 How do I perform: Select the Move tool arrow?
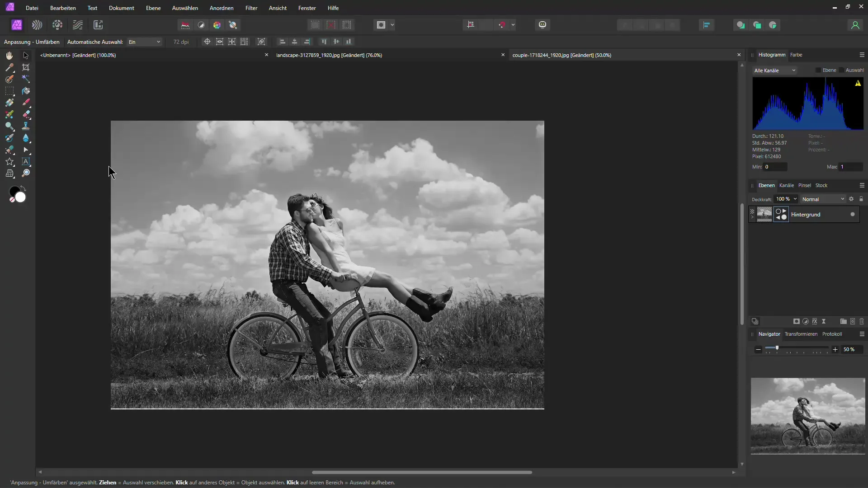tap(26, 55)
